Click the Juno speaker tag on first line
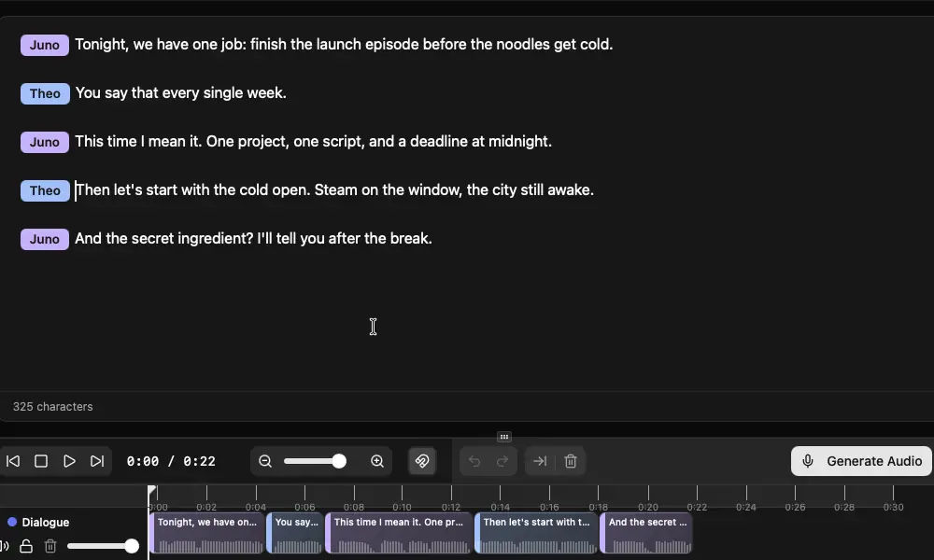 click(45, 45)
